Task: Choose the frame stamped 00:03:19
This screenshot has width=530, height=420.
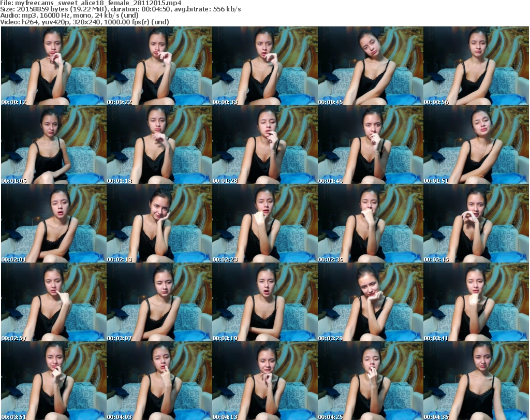Action: pos(265,302)
